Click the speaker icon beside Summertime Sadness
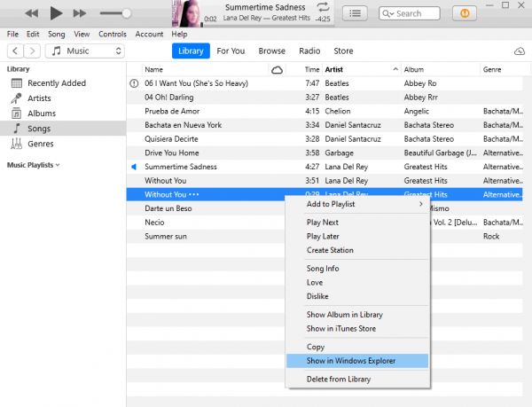 pos(134,167)
